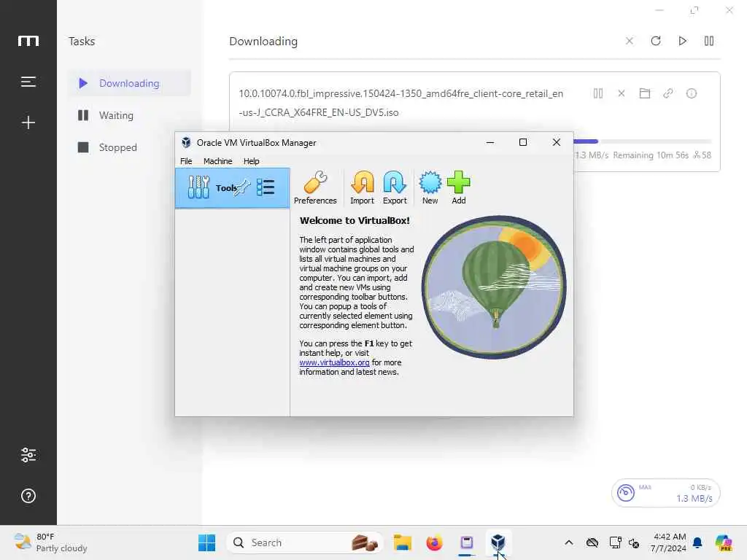Open the Motrix help icon
The image size is (747, 560).
28,496
